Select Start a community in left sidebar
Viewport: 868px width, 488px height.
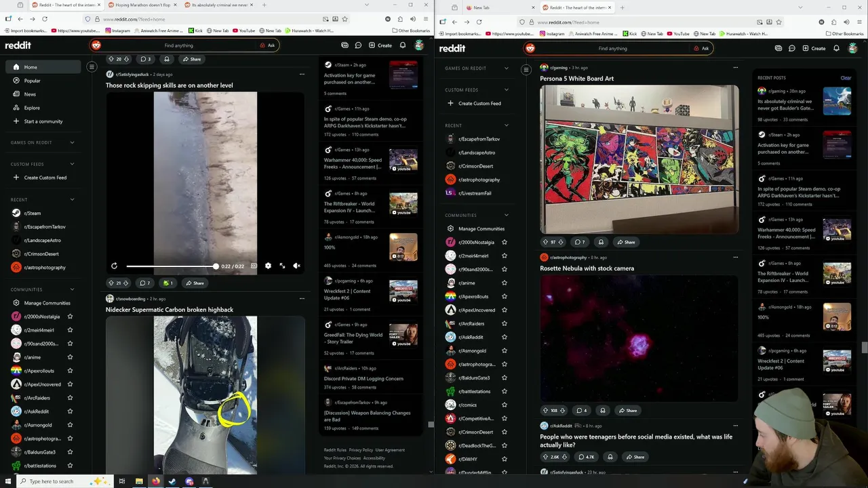pos(44,121)
